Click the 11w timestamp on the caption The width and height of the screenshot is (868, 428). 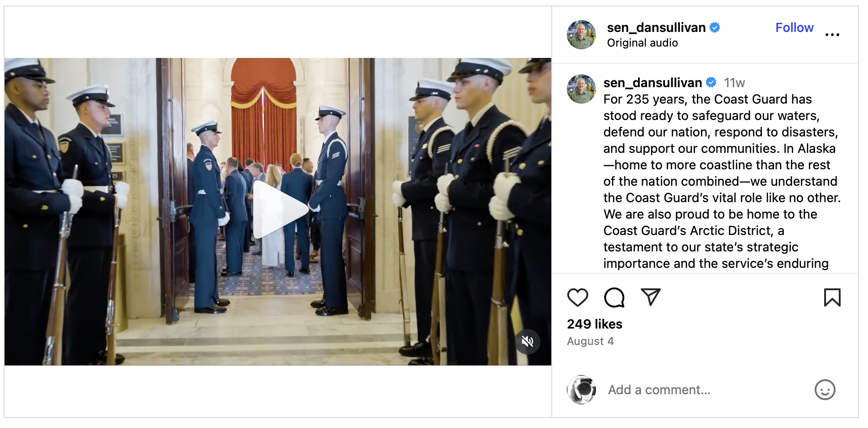[734, 83]
